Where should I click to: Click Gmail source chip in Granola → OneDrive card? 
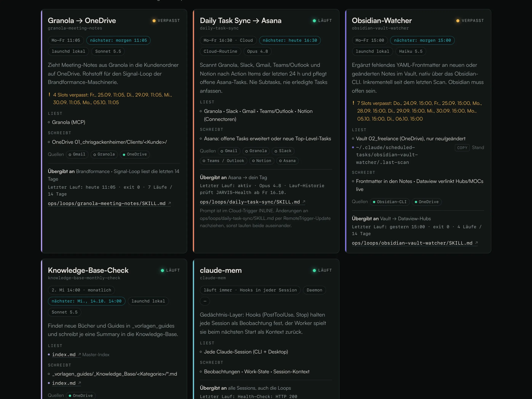point(77,154)
